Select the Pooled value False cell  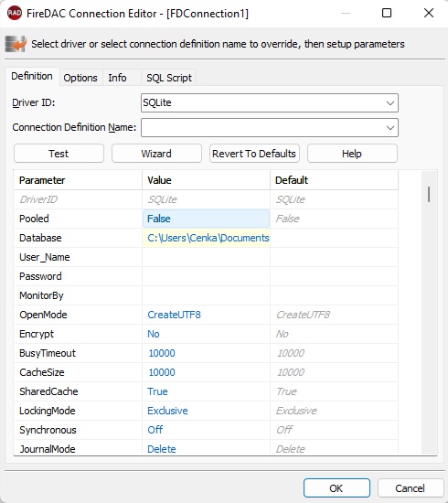[206, 219]
